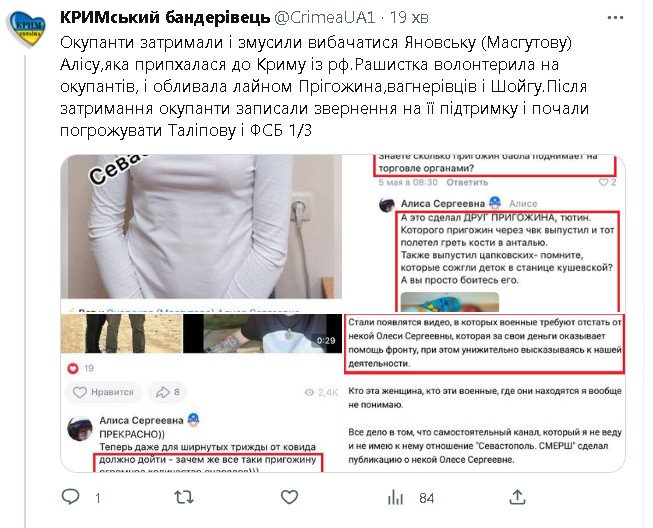This screenshot has height=528, width=653.
Task: Share the tweet via upload icon
Action: click(517, 497)
